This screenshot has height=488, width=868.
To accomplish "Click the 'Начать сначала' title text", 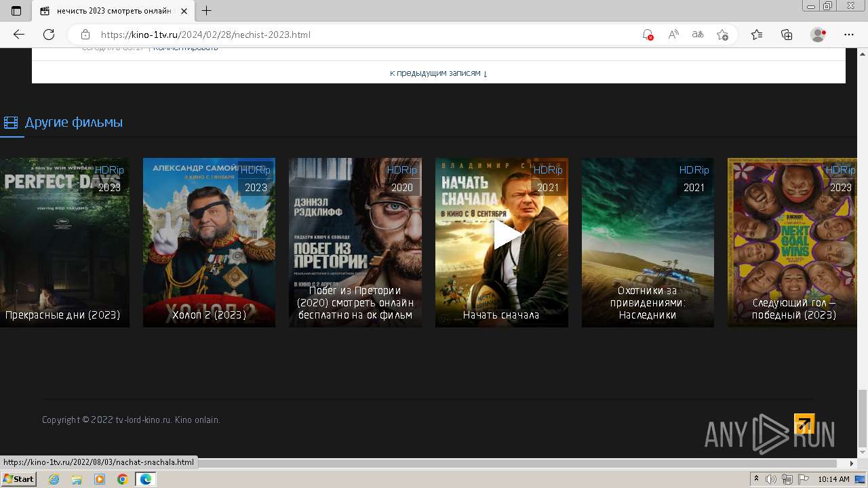I will pos(501,315).
